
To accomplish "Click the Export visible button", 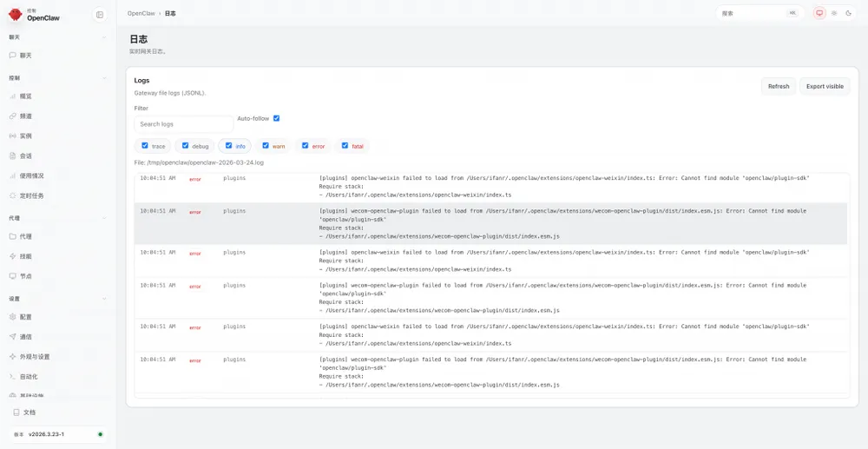I will [825, 86].
